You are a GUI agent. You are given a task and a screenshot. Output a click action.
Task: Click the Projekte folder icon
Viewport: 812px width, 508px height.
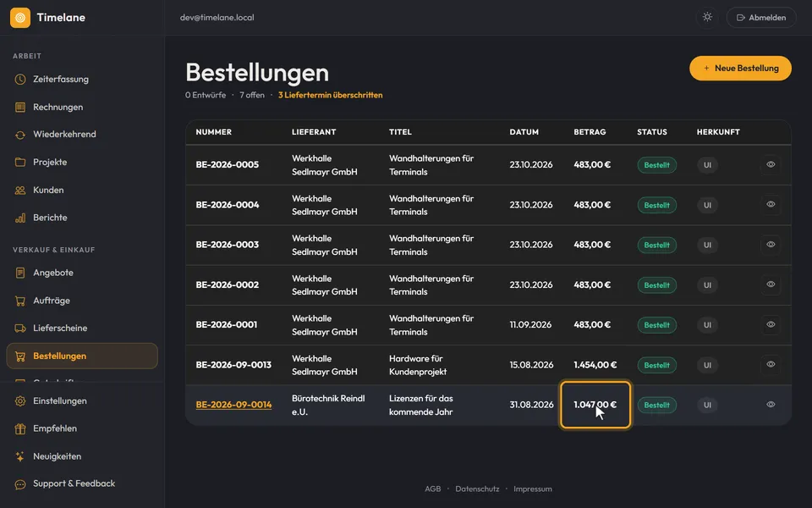(x=20, y=163)
